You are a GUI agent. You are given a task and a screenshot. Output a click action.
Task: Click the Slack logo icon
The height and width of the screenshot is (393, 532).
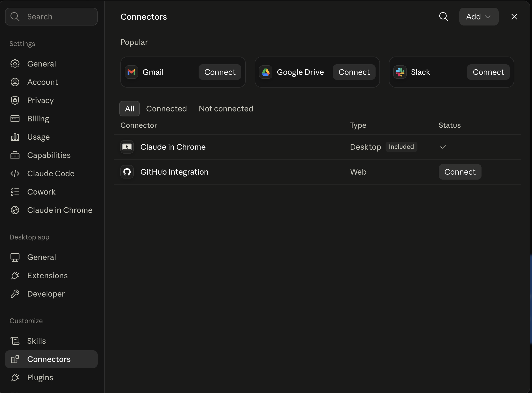(x=400, y=72)
